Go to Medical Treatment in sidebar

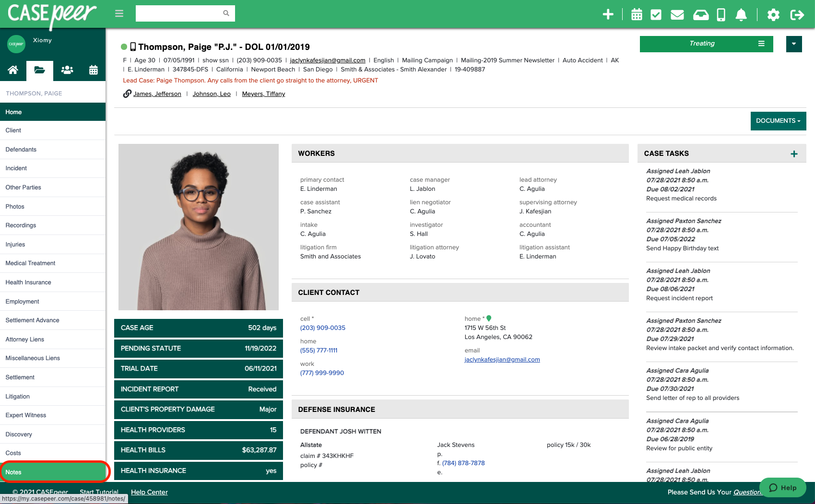coord(30,263)
